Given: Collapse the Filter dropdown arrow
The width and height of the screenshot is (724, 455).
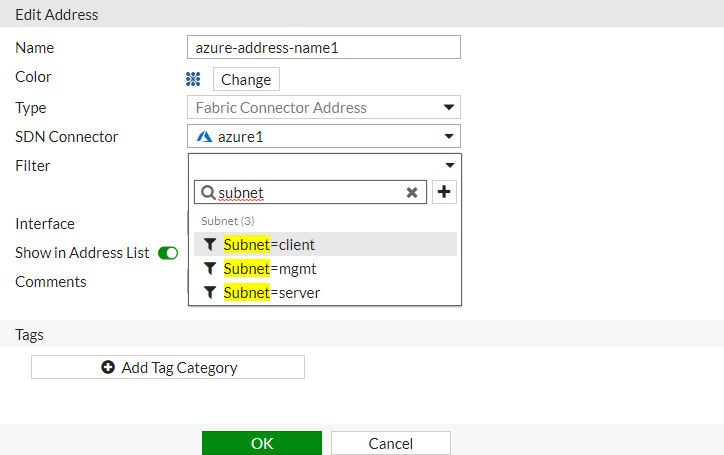Looking at the screenshot, I should pos(449,165).
